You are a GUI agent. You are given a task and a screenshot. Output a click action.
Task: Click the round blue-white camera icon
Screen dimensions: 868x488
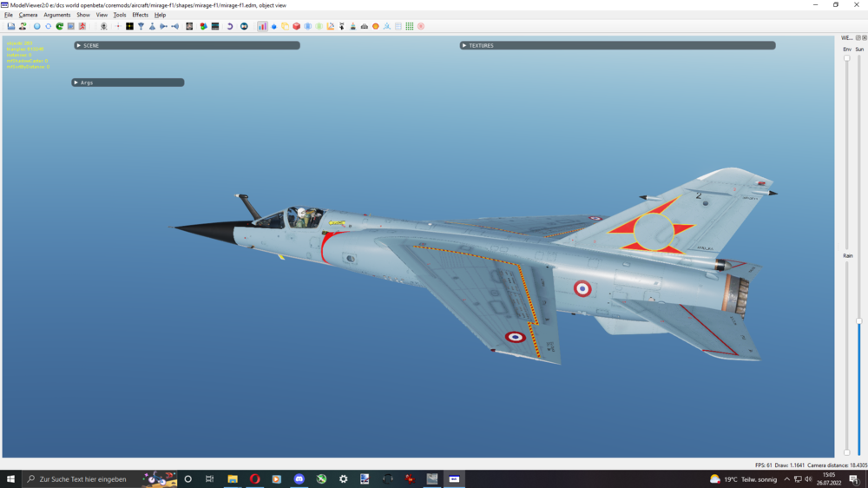[x=244, y=26]
